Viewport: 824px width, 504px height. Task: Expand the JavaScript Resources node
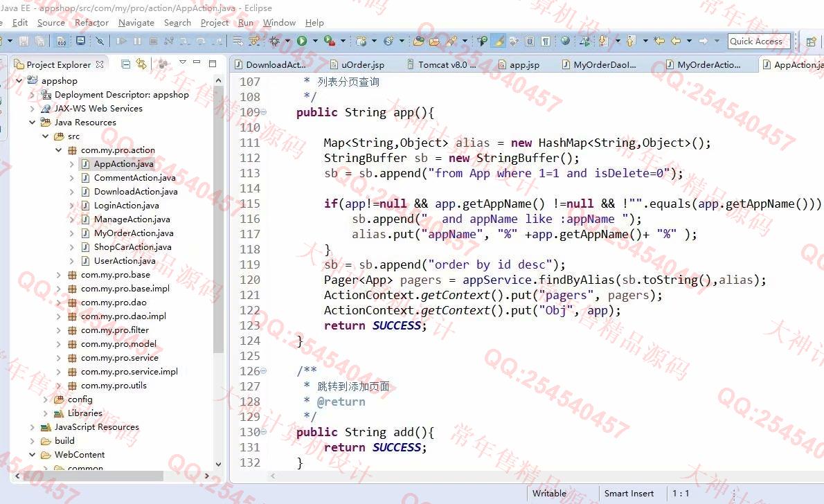33,427
